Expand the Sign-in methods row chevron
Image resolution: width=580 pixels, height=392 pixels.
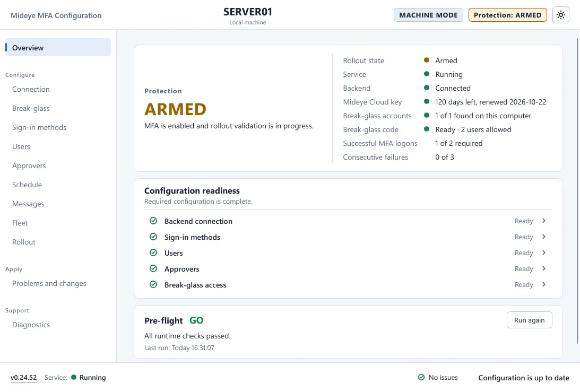pyautogui.click(x=544, y=237)
